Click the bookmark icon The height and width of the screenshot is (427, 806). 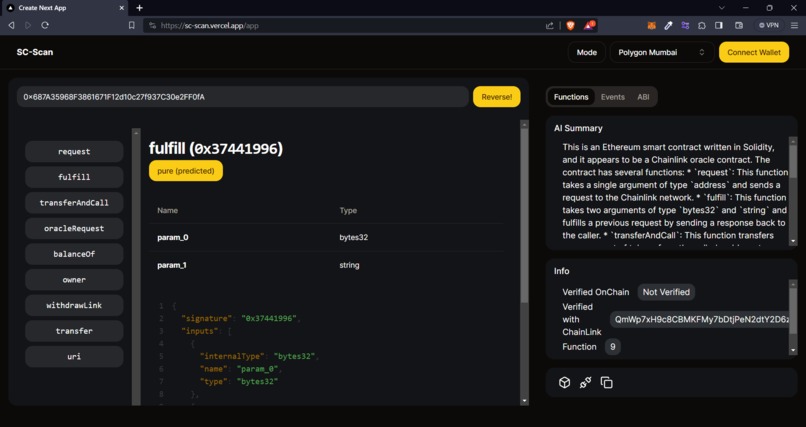[132, 25]
